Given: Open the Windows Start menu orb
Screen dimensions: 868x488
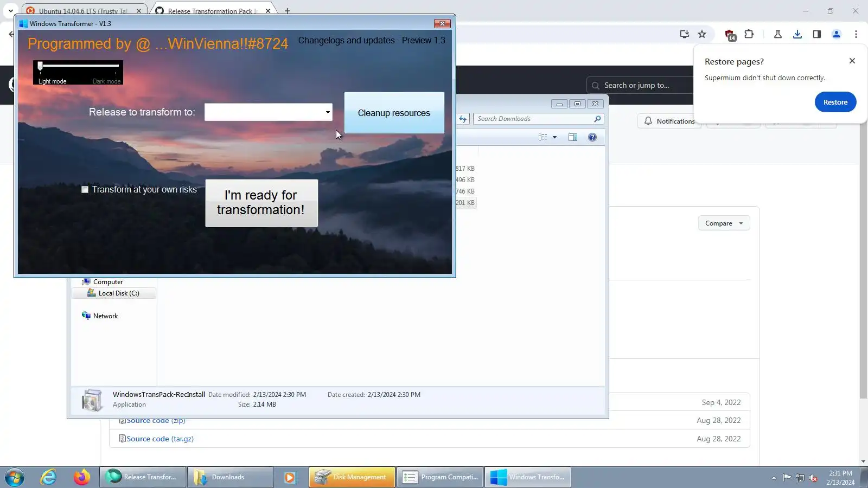Looking at the screenshot, I should (x=15, y=477).
